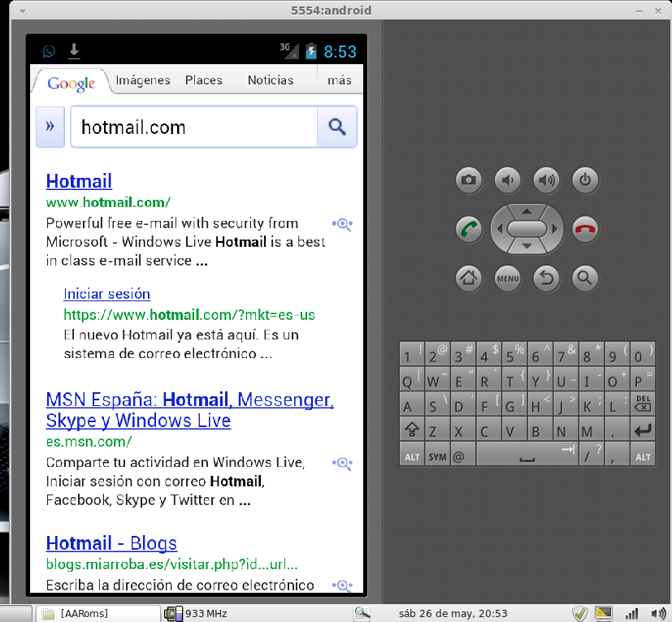Click the taskbar volume speaker icon
Screen dimensions: 672x622
coord(658,613)
